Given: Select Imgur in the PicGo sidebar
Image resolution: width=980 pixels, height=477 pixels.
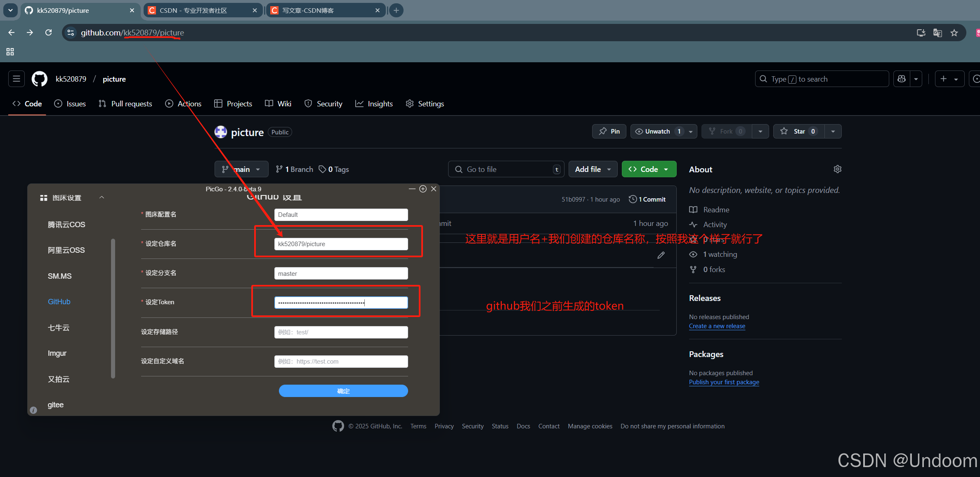Looking at the screenshot, I should pyautogui.click(x=57, y=353).
